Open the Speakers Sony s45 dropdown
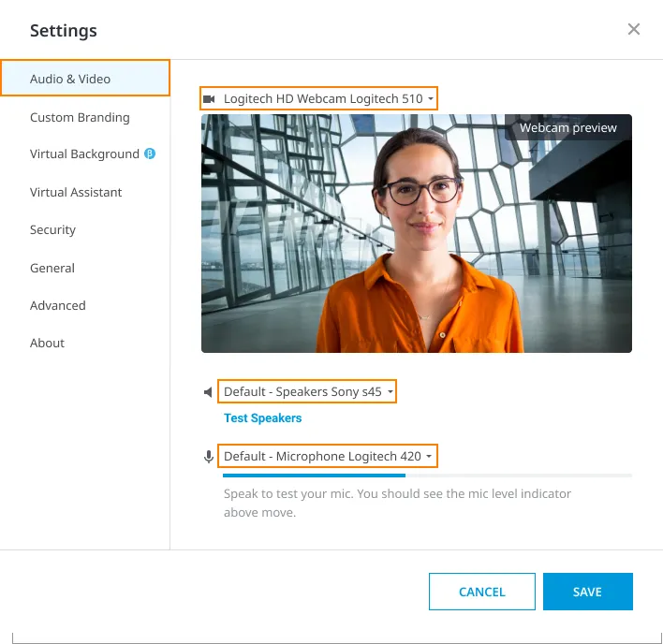The height and width of the screenshot is (644, 663). [307, 391]
